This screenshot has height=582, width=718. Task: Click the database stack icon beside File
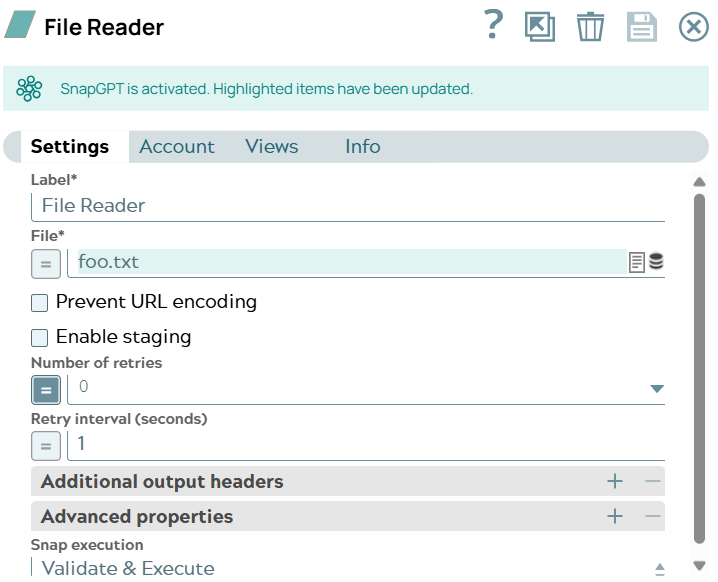[x=656, y=262]
